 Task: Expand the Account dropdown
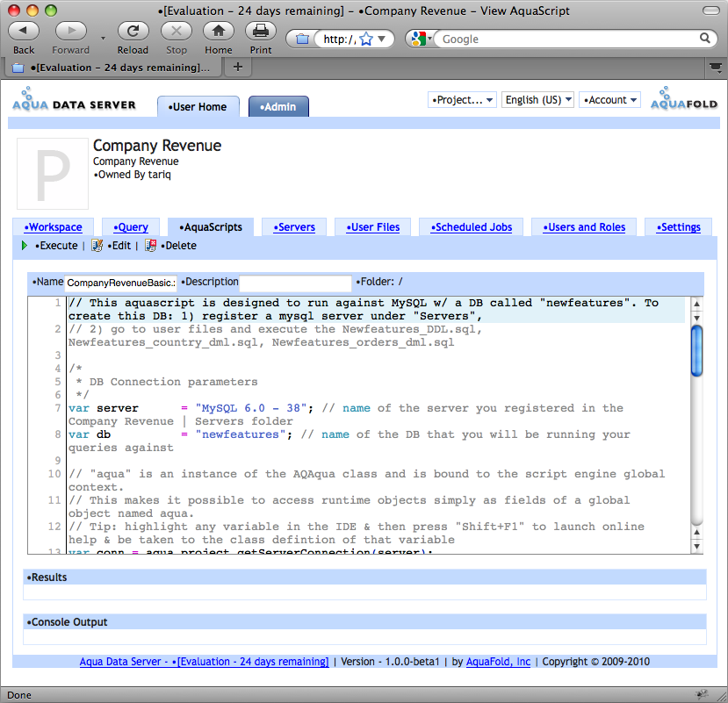609,100
